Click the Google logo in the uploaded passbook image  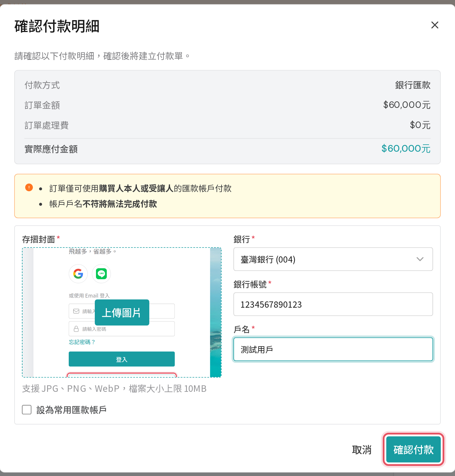click(78, 274)
